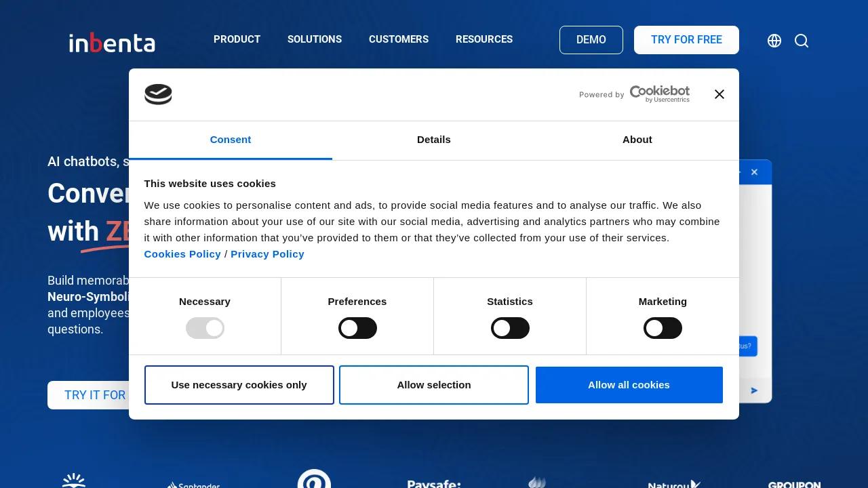Click the GROUPON logo
The width and height of the screenshot is (868, 488).
point(794,484)
